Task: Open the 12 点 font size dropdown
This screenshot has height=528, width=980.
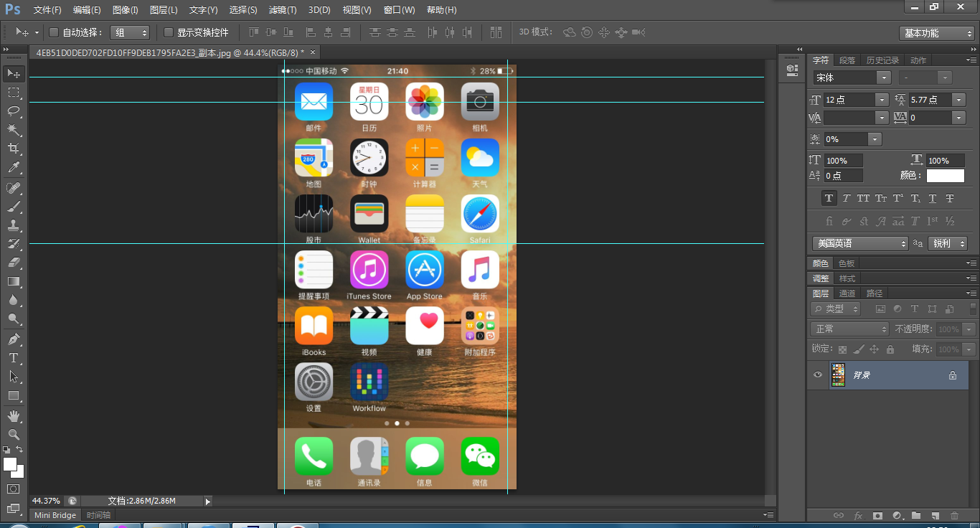Action: click(x=882, y=100)
